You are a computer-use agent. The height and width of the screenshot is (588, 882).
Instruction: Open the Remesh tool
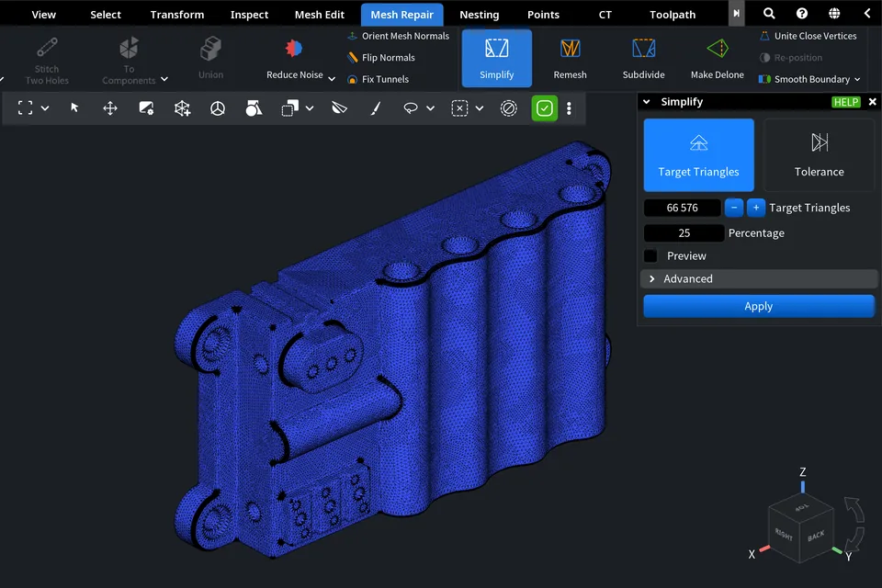click(x=570, y=59)
